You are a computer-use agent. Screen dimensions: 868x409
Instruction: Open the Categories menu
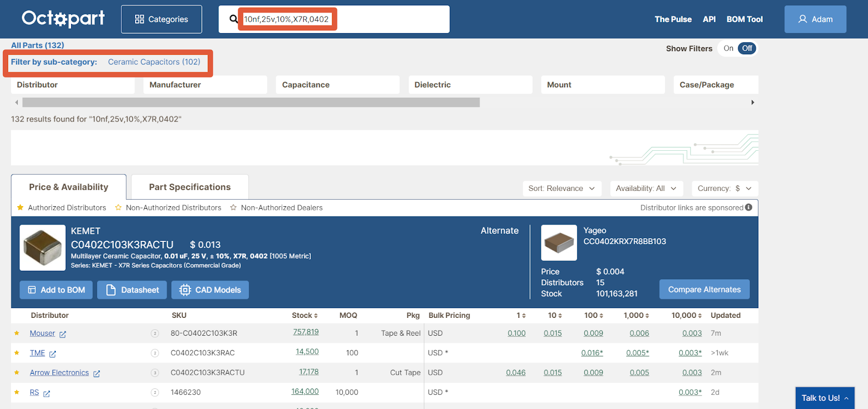[162, 19]
